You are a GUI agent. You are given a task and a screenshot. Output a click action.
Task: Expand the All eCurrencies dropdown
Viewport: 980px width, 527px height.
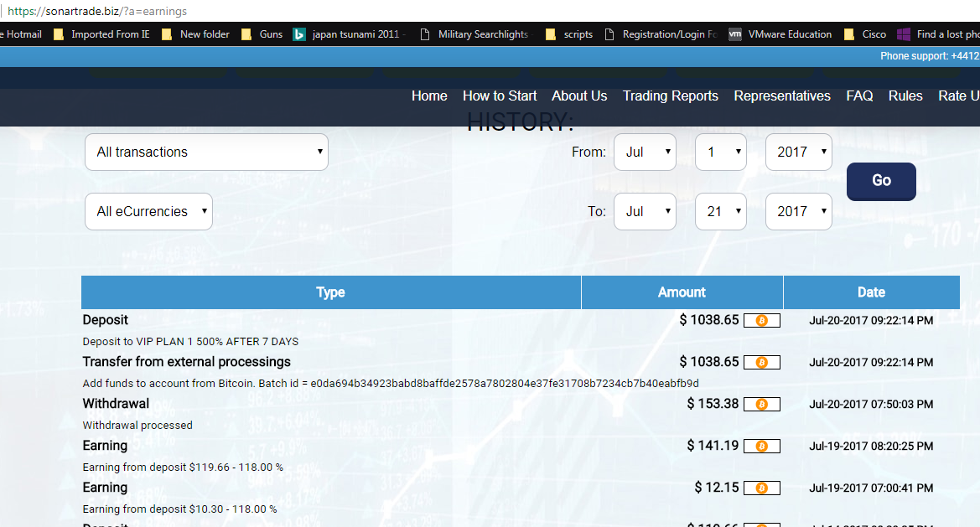pos(148,212)
